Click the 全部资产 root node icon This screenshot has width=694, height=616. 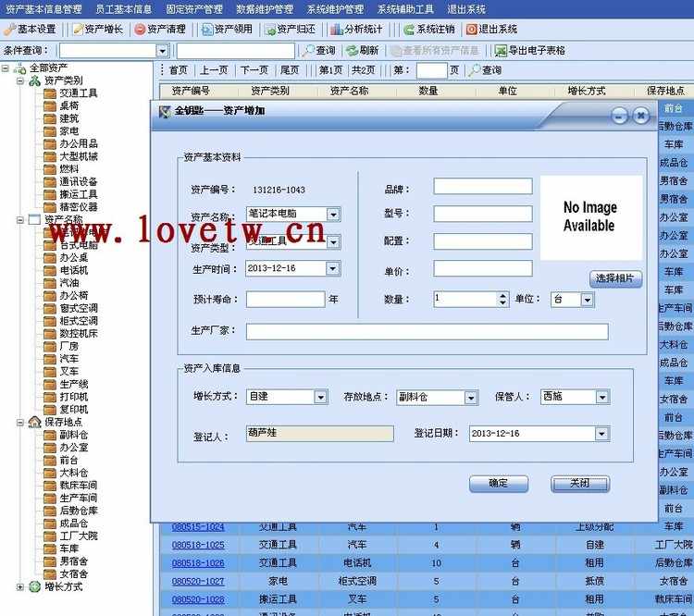(x=19, y=68)
